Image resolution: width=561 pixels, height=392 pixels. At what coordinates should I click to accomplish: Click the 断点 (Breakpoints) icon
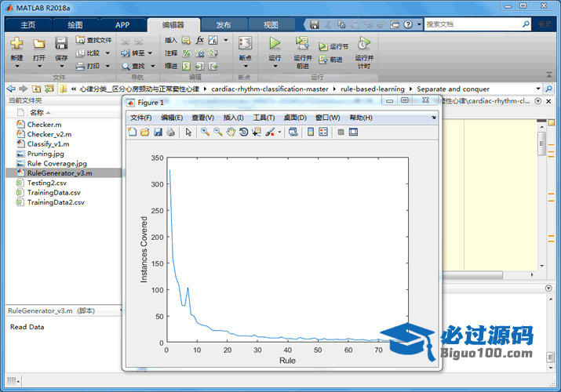[246, 43]
